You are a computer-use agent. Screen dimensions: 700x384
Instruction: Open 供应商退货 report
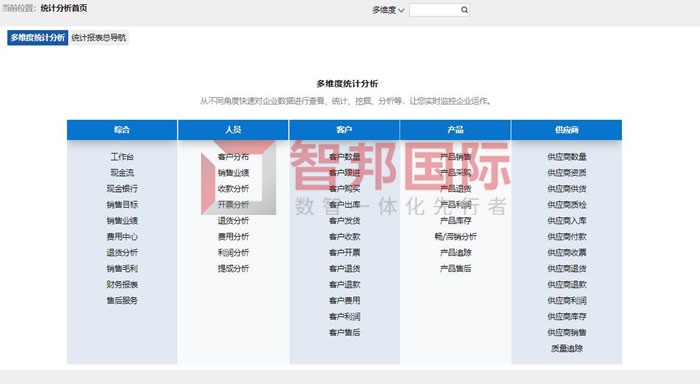pyautogui.click(x=567, y=268)
